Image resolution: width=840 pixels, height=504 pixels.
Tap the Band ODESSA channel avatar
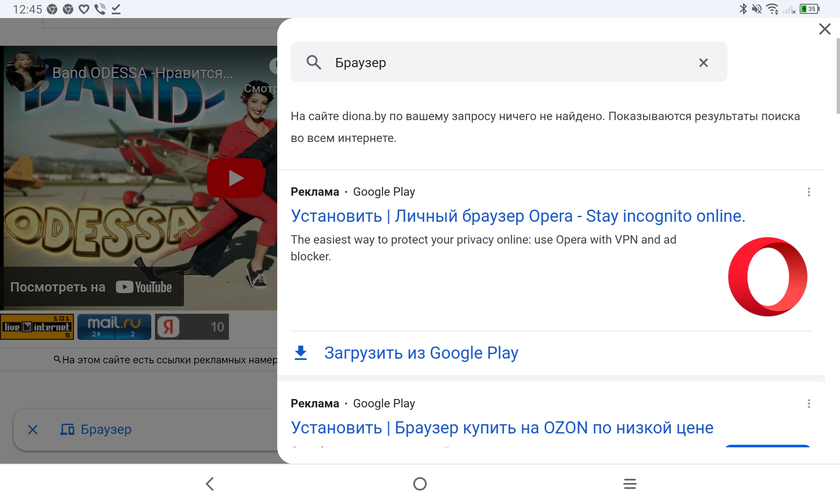point(25,72)
